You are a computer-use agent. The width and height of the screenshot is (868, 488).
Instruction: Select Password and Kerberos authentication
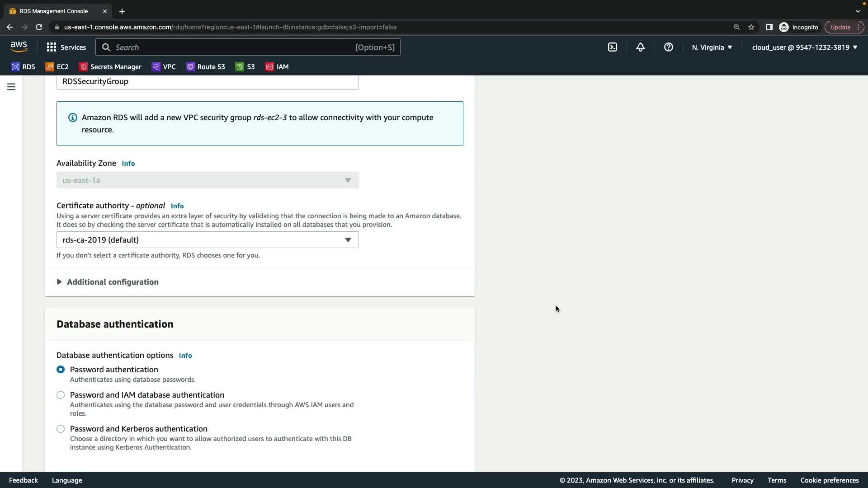coord(61,429)
